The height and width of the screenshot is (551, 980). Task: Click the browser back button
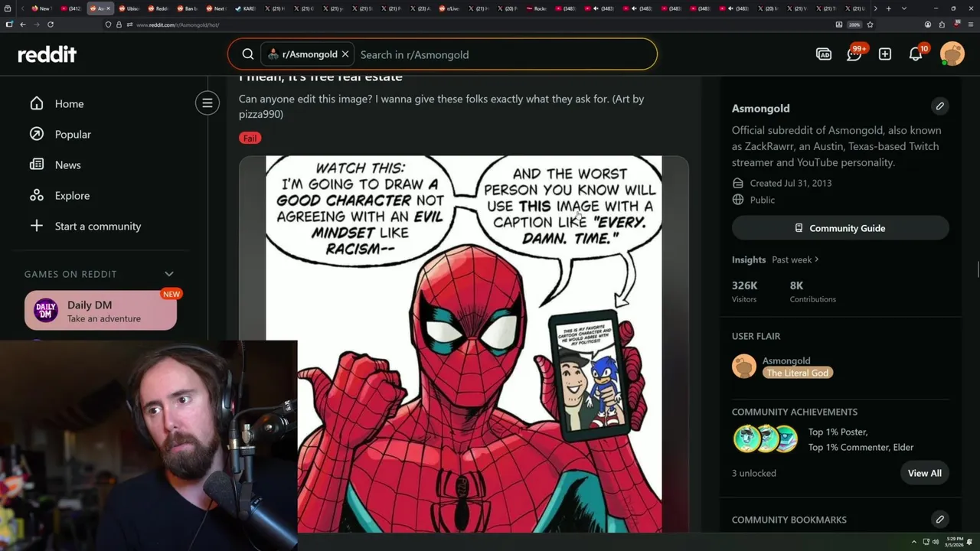point(23,24)
